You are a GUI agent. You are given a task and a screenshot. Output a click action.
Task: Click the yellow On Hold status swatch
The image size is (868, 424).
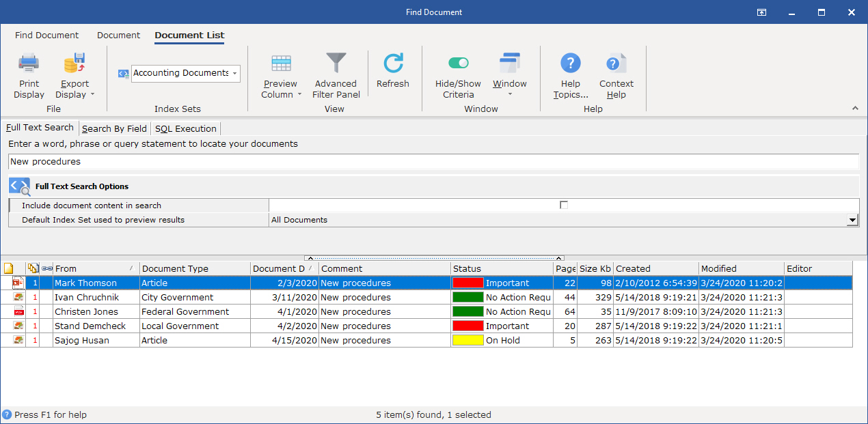click(x=468, y=340)
